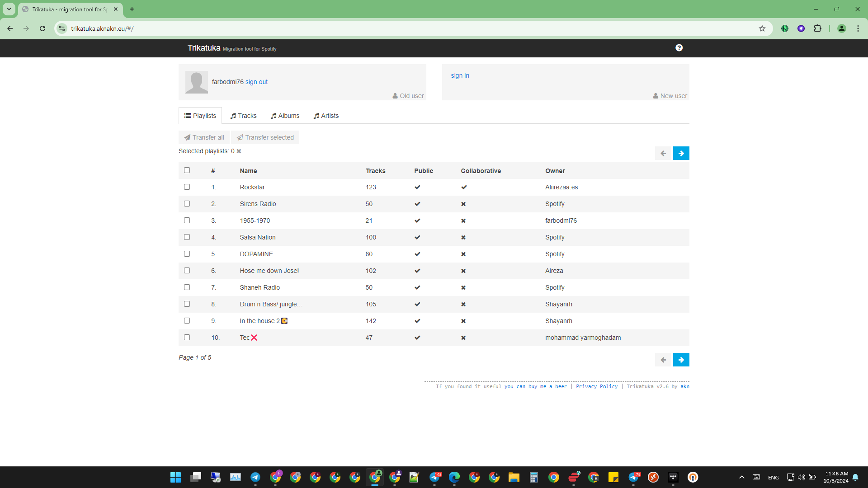Open Chrome profile avatar menu
The image size is (868, 488).
(x=842, y=28)
